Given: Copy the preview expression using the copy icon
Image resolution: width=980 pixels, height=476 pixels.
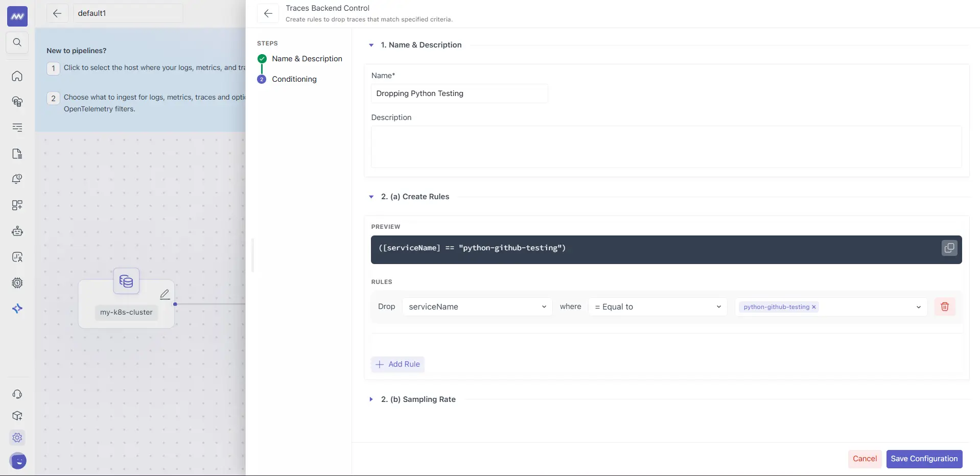Looking at the screenshot, I should coord(949,248).
